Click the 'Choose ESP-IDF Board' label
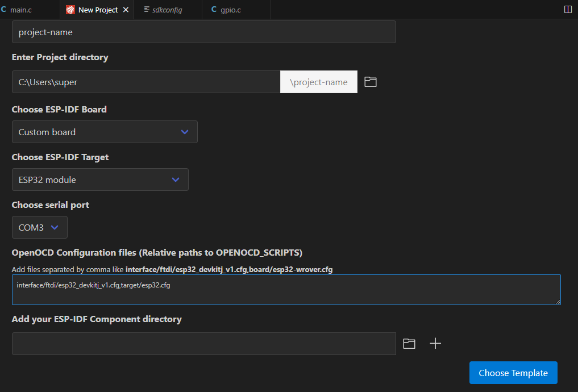The height and width of the screenshot is (392, 578). click(59, 110)
